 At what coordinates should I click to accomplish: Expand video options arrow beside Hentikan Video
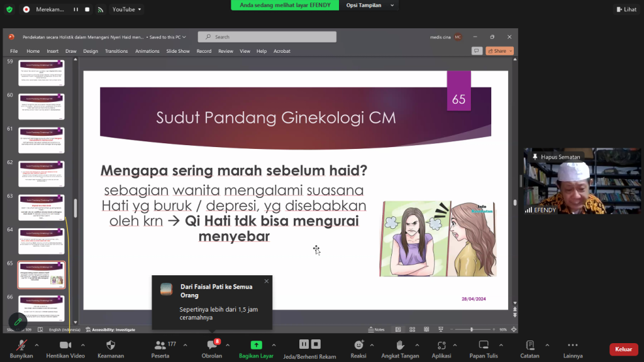[x=82, y=345]
